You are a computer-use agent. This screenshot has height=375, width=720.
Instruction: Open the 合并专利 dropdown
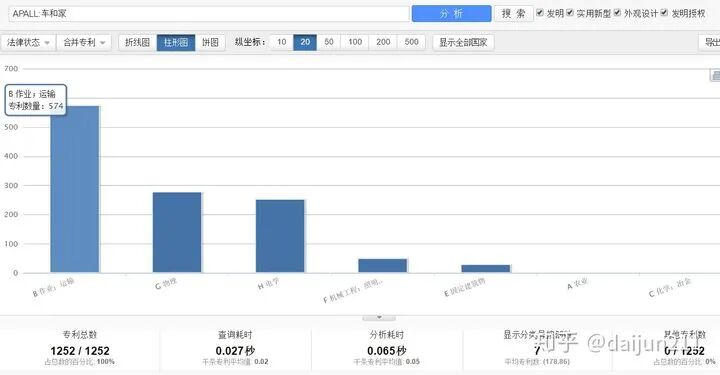tap(84, 42)
